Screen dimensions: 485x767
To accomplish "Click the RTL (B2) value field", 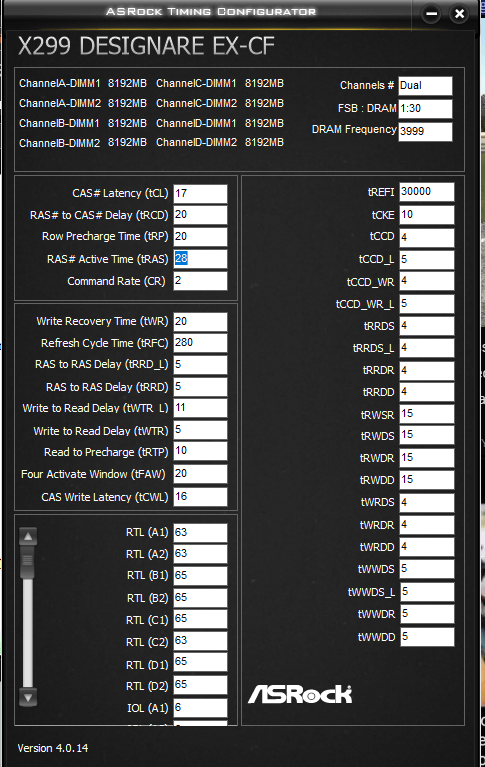I will click(200, 598).
